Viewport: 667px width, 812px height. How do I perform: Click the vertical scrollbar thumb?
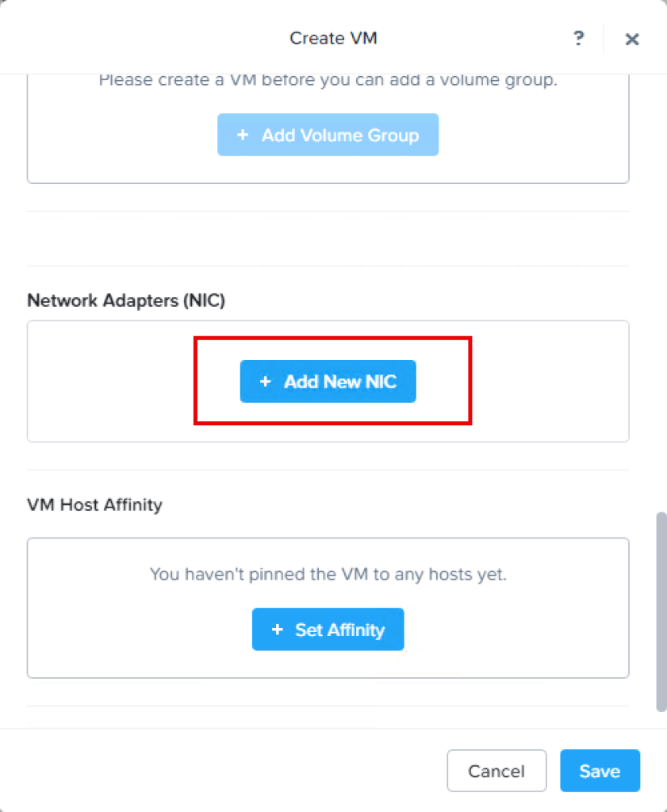point(661,611)
